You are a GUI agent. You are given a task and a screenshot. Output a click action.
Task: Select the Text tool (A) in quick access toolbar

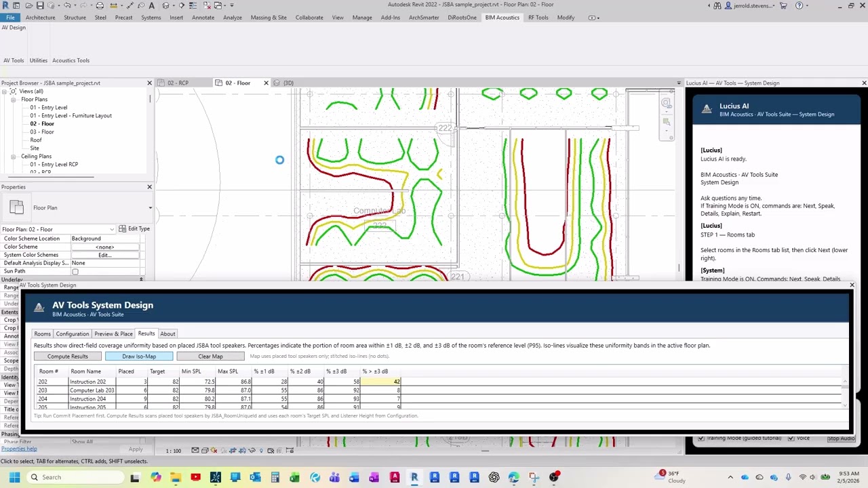point(151,5)
